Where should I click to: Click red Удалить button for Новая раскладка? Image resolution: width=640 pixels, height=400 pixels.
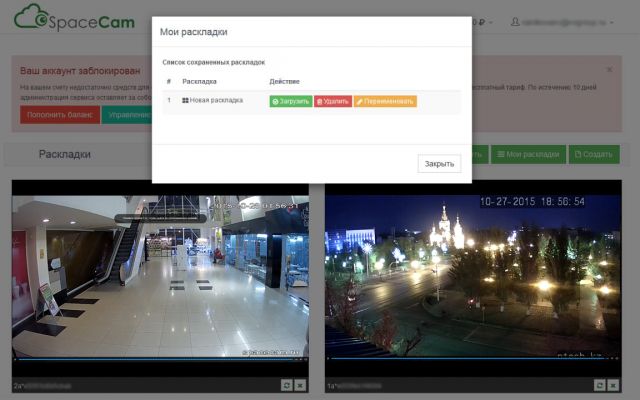(333, 101)
